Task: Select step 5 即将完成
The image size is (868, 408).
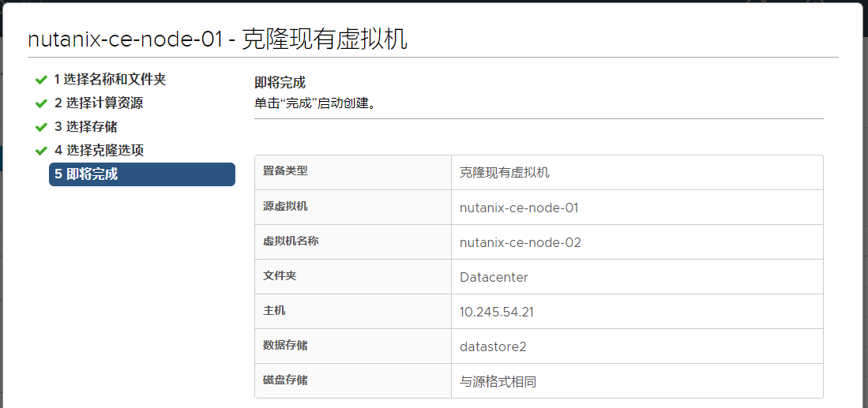Action: point(141,174)
